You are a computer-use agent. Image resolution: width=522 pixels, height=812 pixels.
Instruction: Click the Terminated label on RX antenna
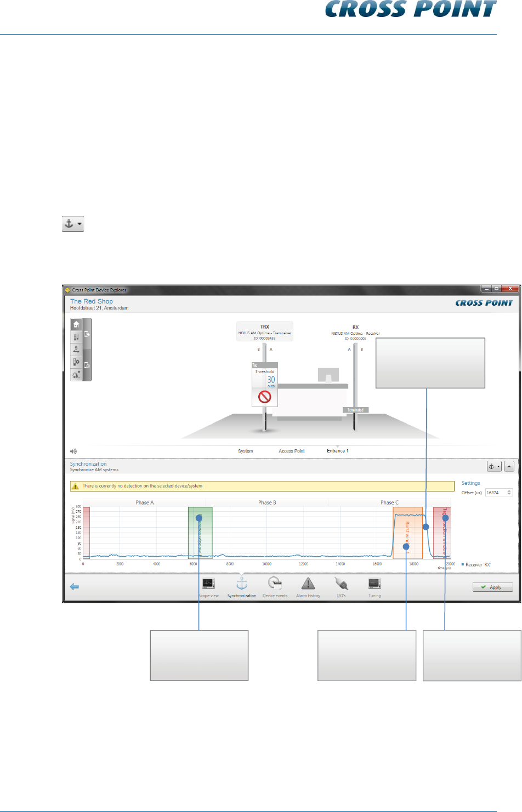[x=355, y=410]
